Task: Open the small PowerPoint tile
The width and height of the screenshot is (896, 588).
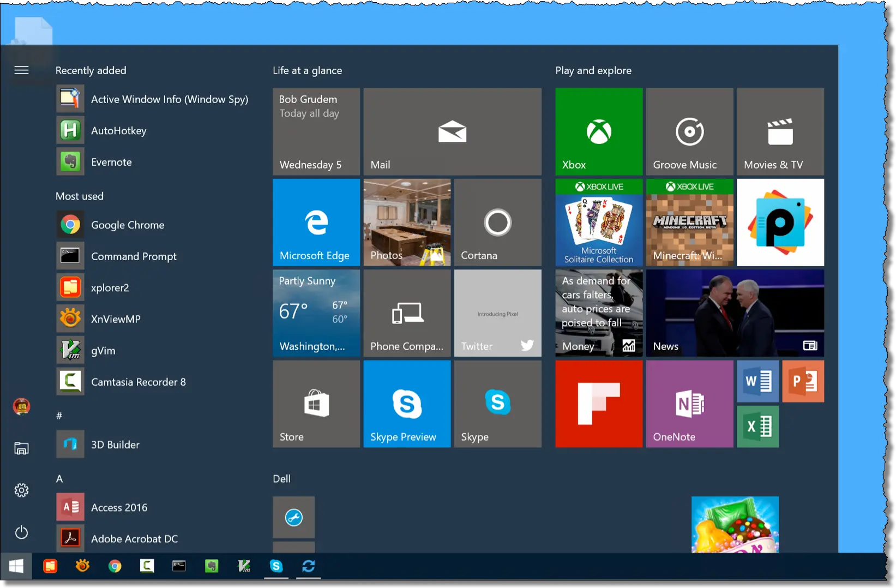Action: click(x=803, y=381)
